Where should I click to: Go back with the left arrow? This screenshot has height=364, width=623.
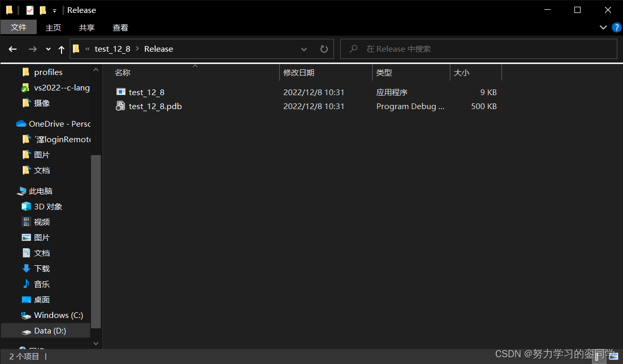coord(13,49)
